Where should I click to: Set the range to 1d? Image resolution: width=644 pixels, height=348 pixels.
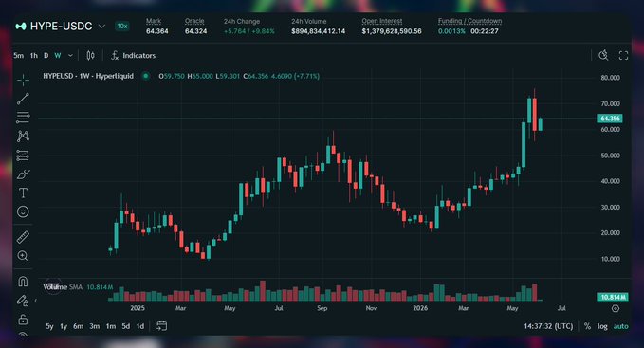tap(140, 326)
